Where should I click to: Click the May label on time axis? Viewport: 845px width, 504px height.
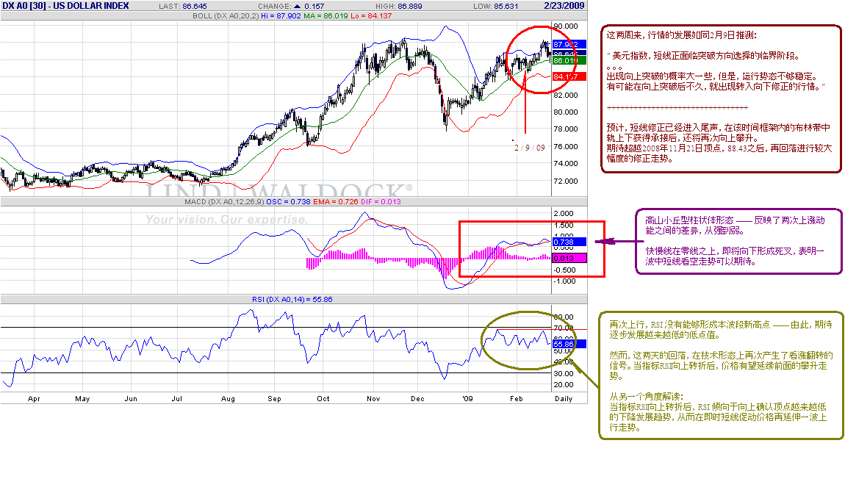click(x=82, y=399)
